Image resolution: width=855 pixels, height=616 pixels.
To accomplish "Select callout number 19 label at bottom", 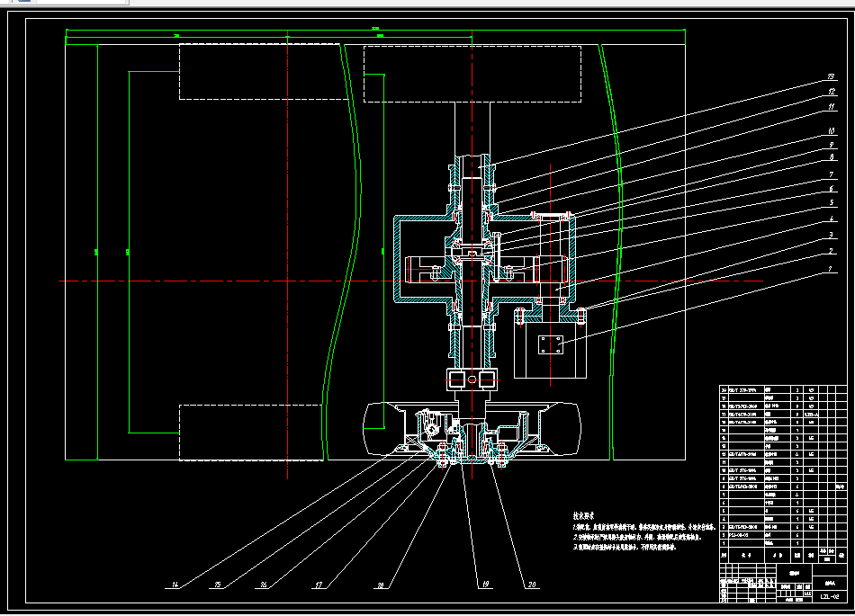I will click(485, 585).
